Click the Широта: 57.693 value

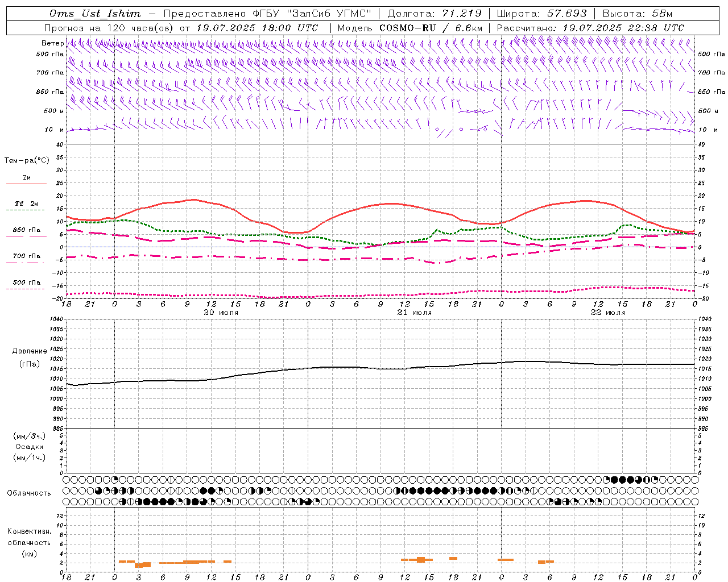tap(541, 14)
